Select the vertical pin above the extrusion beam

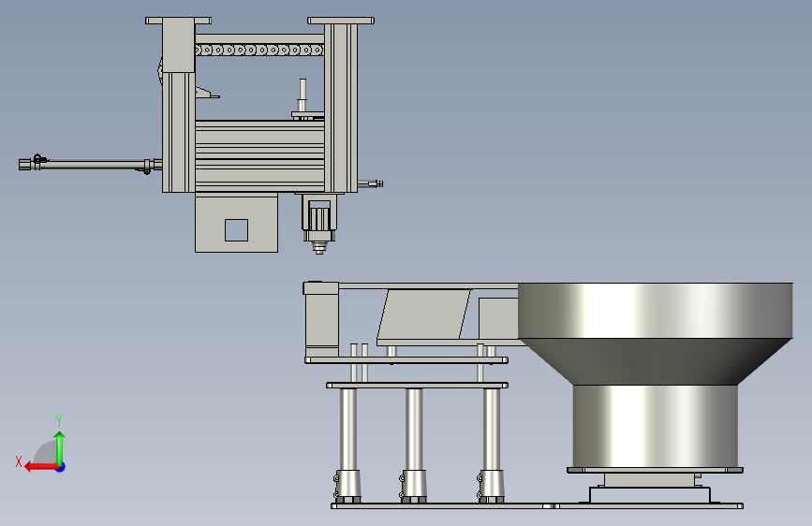coord(303,95)
